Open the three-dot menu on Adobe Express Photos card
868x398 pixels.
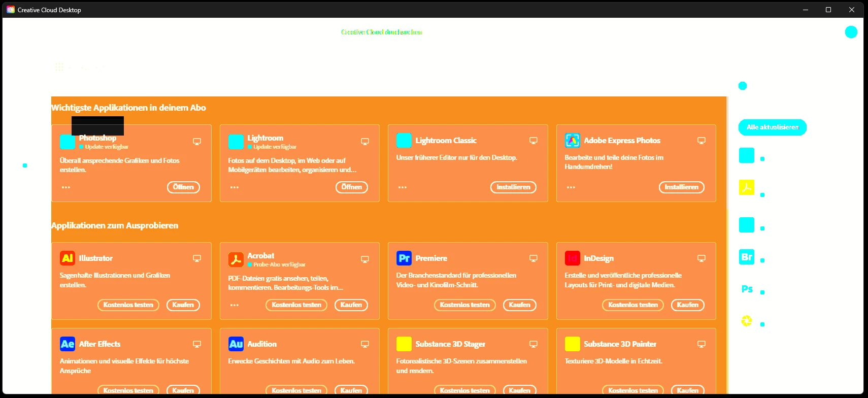point(571,187)
